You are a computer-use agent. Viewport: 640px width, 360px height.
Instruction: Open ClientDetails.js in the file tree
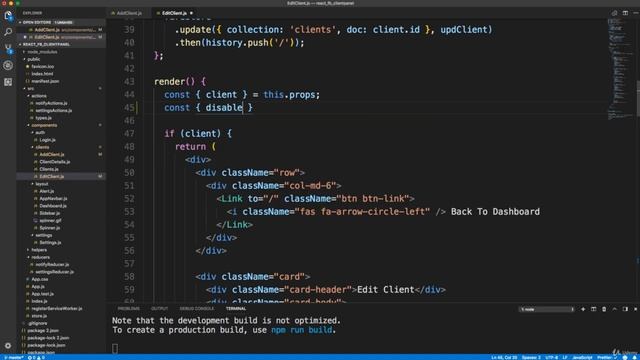point(55,162)
